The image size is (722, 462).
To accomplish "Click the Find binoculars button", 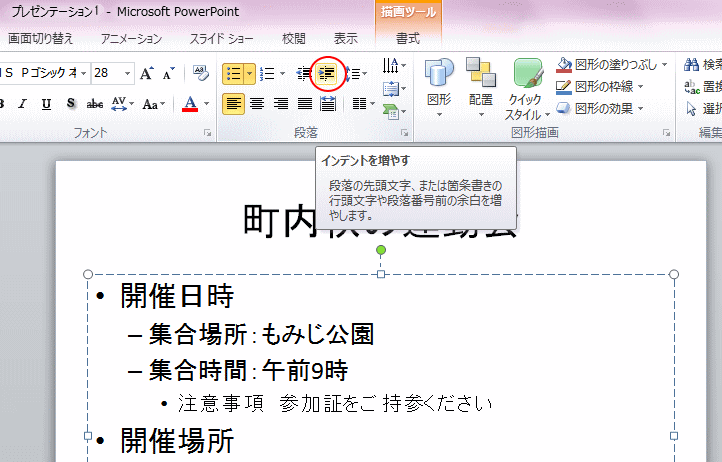I will (702, 65).
